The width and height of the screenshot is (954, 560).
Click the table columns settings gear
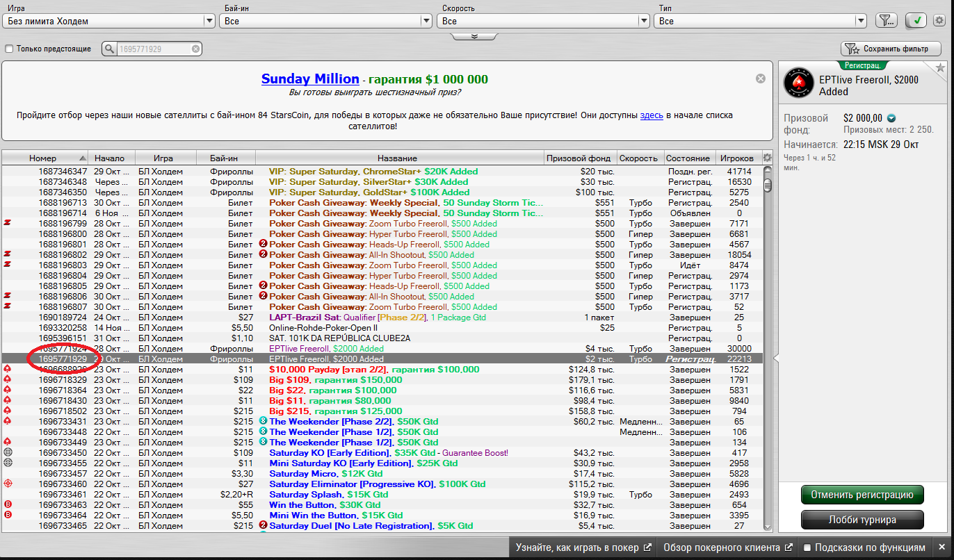pos(767,158)
